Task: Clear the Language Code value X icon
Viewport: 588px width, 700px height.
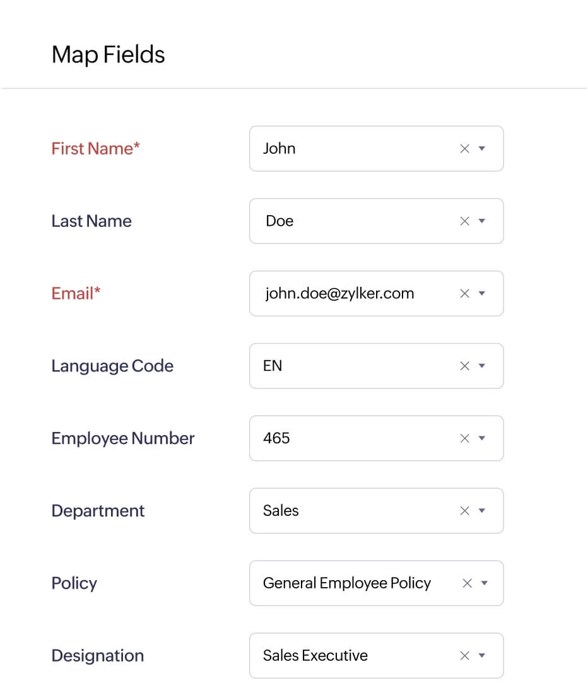Action: coord(465,366)
